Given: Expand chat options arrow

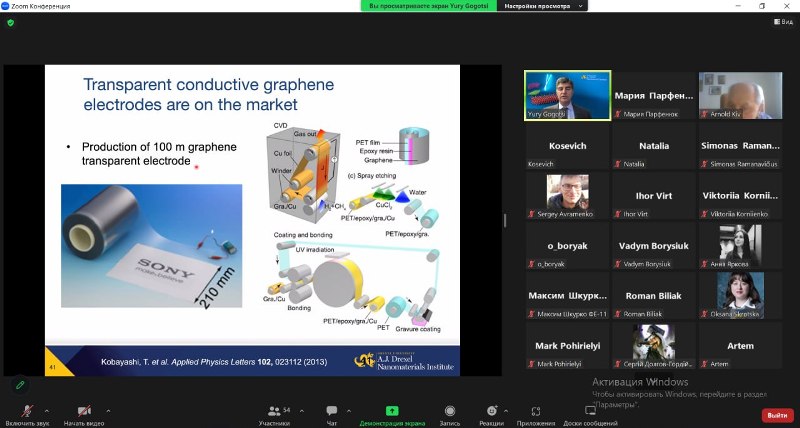Looking at the screenshot, I should [348, 411].
